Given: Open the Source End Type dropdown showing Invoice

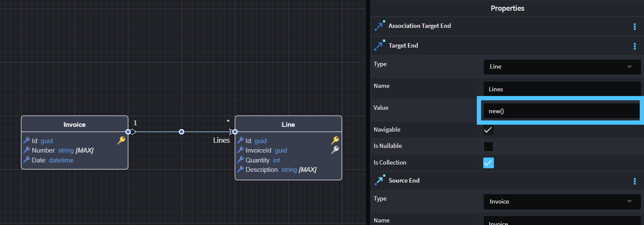Looking at the screenshot, I should click(x=562, y=201).
